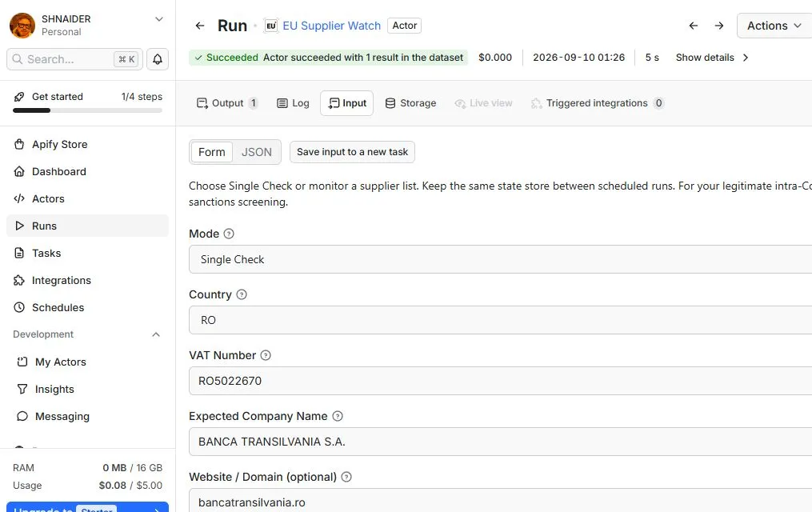Screen dimensions: 812x512
Task: Switch to the Log tab
Action: coord(293,103)
